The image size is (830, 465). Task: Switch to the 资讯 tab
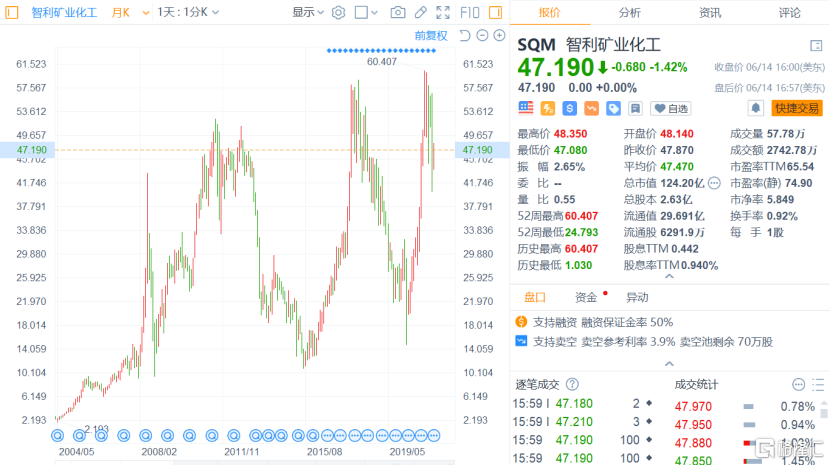(x=709, y=13)
